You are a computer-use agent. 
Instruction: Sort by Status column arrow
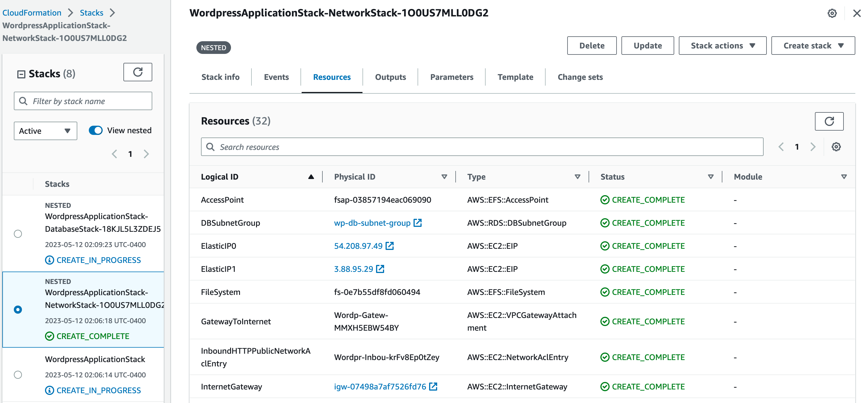711,177
